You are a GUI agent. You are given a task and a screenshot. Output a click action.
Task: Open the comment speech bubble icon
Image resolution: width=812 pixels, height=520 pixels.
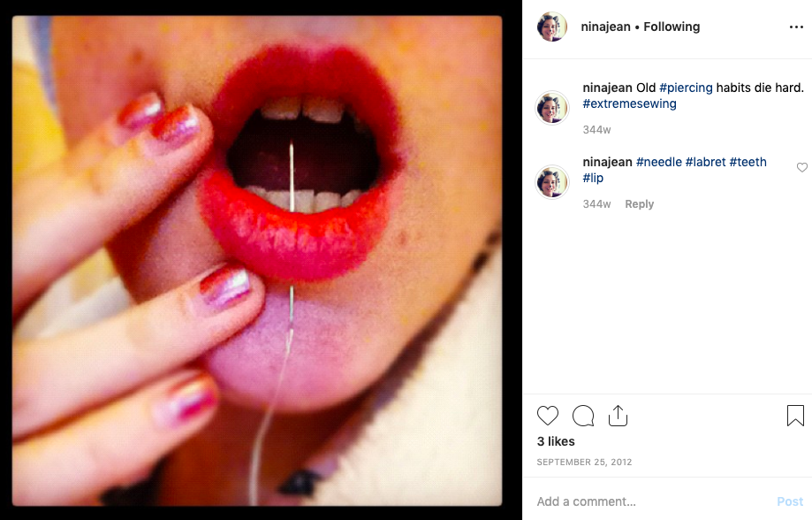(x=583, y=416)
